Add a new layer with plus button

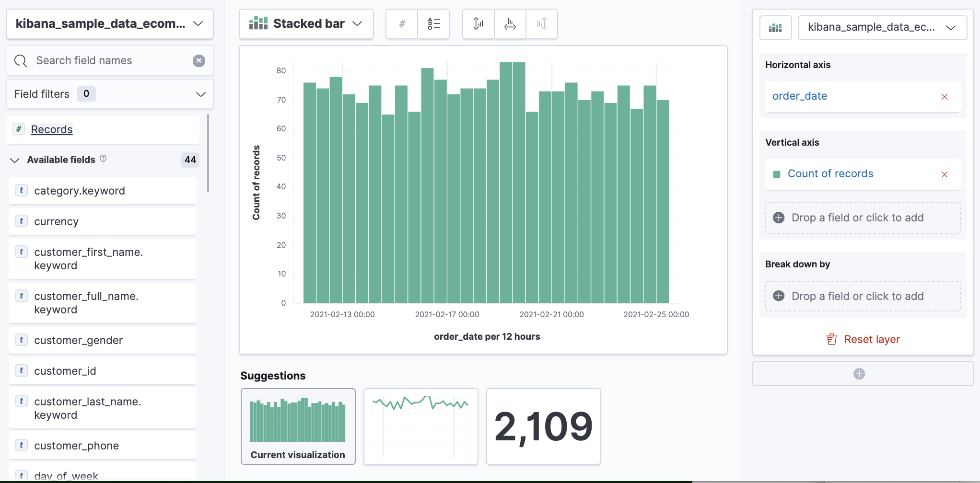(859, 374)
